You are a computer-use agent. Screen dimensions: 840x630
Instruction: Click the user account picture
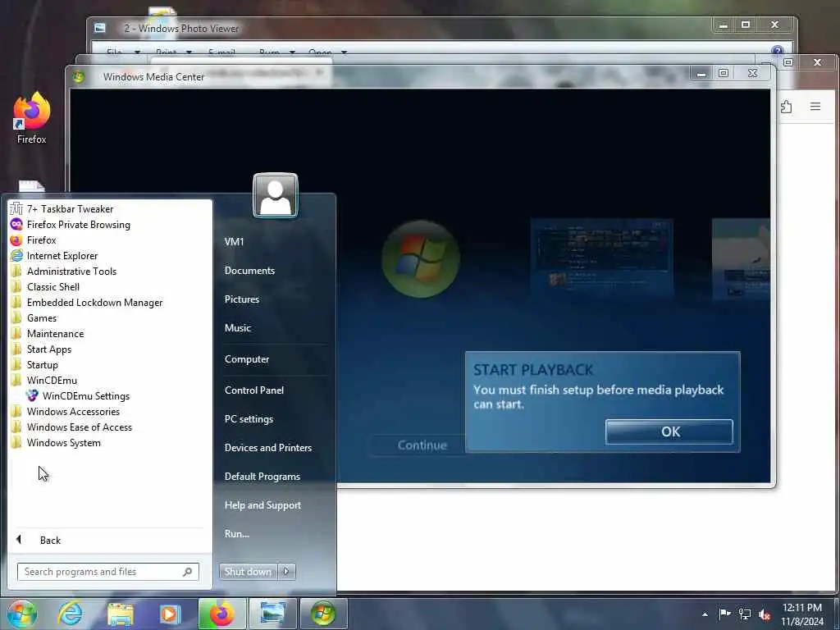[276, 195]
